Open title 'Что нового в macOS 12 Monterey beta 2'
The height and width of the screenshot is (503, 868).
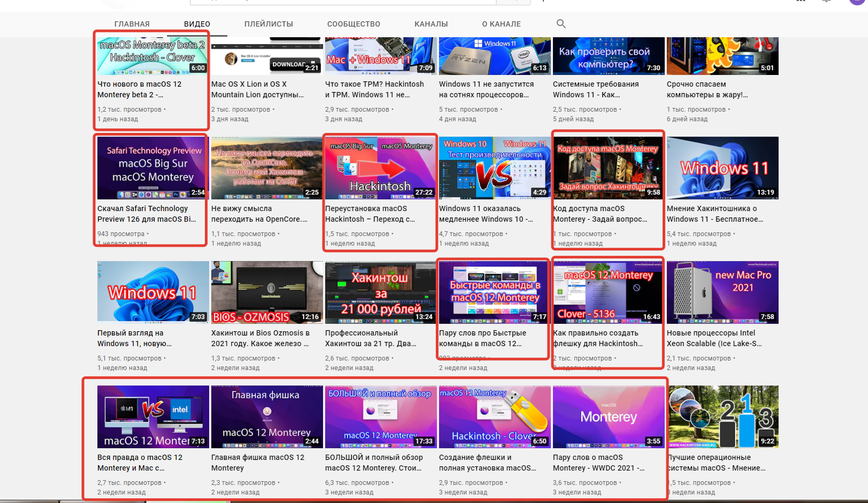139,89
